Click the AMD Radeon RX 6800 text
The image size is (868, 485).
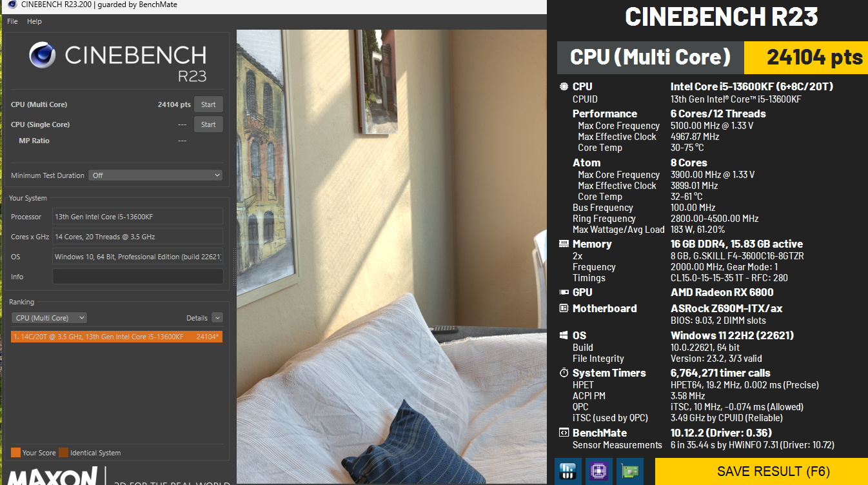click(722, 292)
